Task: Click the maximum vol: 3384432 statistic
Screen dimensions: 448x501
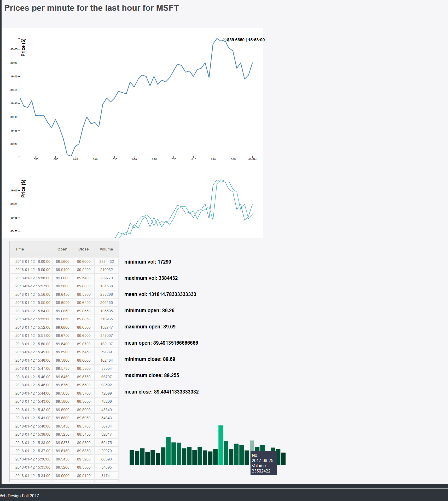Action: pos(151,278)
